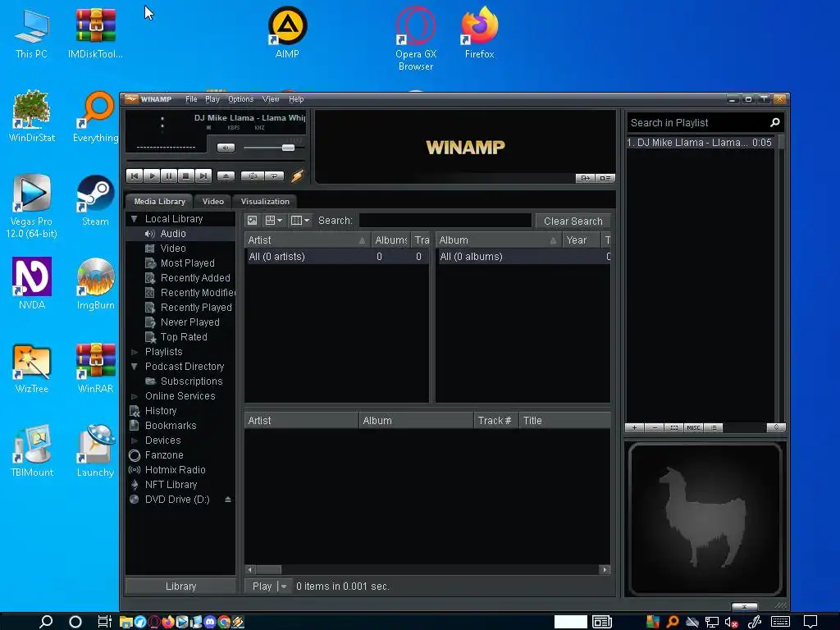Expand the Devices tree node
This screenshot has width=840, height=630.
coord(135,441)
